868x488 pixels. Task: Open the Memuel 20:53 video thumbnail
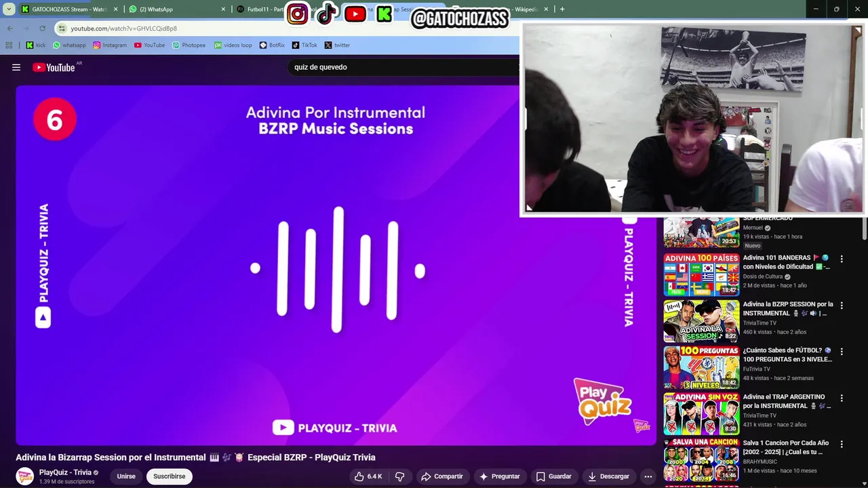[701, 232]
